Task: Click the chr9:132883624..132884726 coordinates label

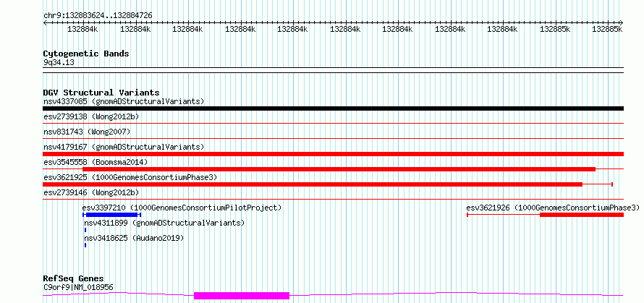Action: [x=98, y=15]
